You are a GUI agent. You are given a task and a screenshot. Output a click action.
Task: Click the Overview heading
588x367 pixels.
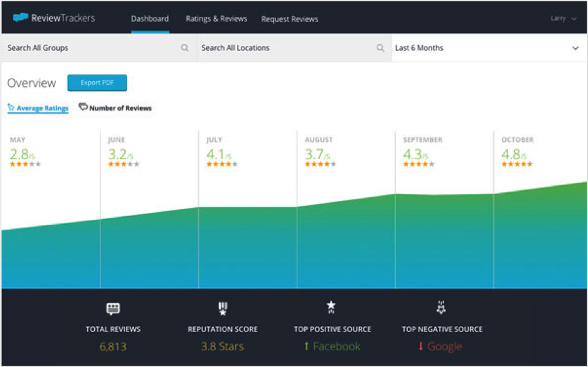click(32, 83)
